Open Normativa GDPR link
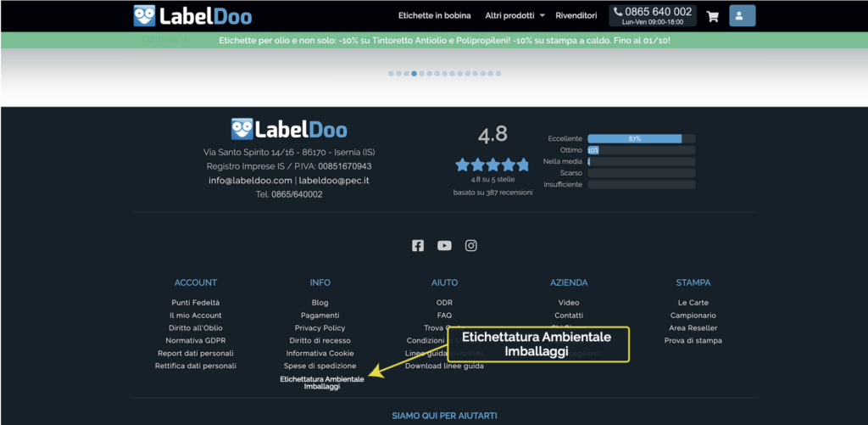The width and height of the screenshot is (868, 425). coord(196,340)
